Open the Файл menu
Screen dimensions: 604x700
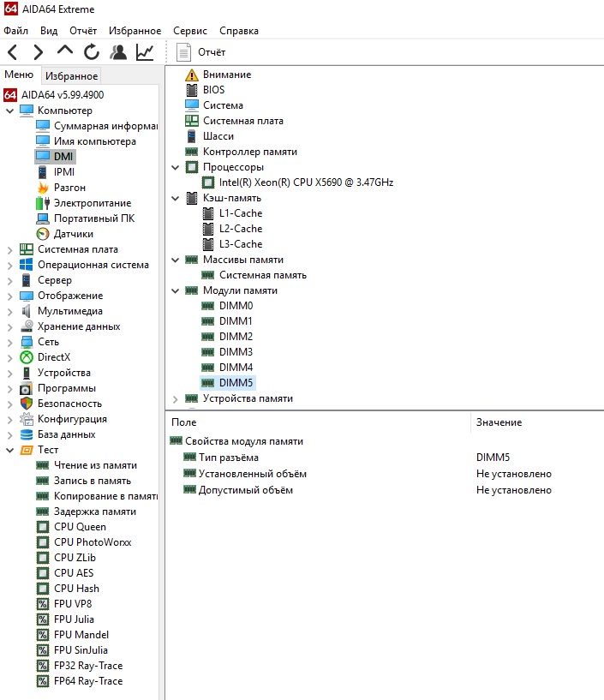pos(15,31)
